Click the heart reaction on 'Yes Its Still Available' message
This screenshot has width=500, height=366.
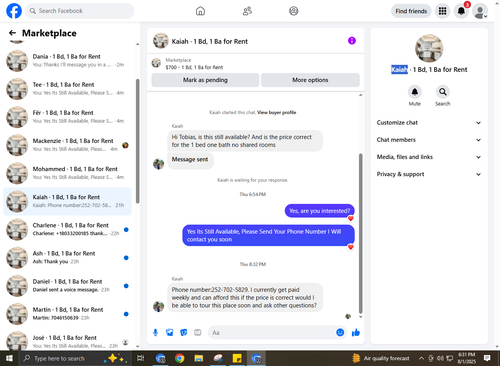click(351, 247)
